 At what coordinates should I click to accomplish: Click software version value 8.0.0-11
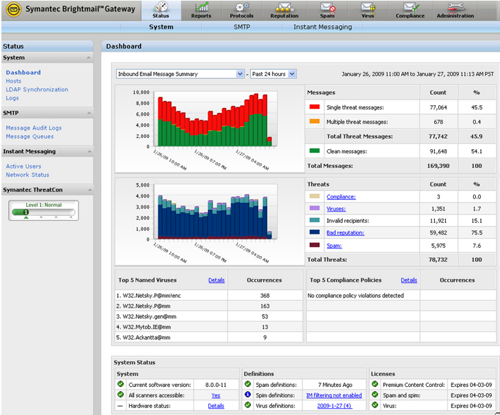[216, 385]
